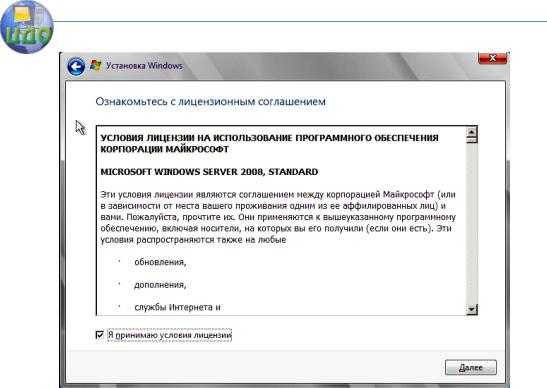Click the Далее button

(471, 367)
